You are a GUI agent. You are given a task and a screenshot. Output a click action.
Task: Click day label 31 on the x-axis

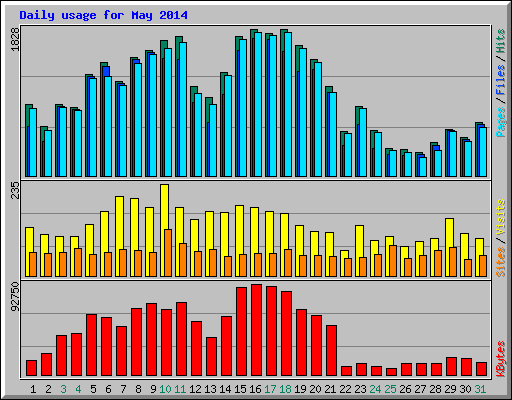coord(480,389)
